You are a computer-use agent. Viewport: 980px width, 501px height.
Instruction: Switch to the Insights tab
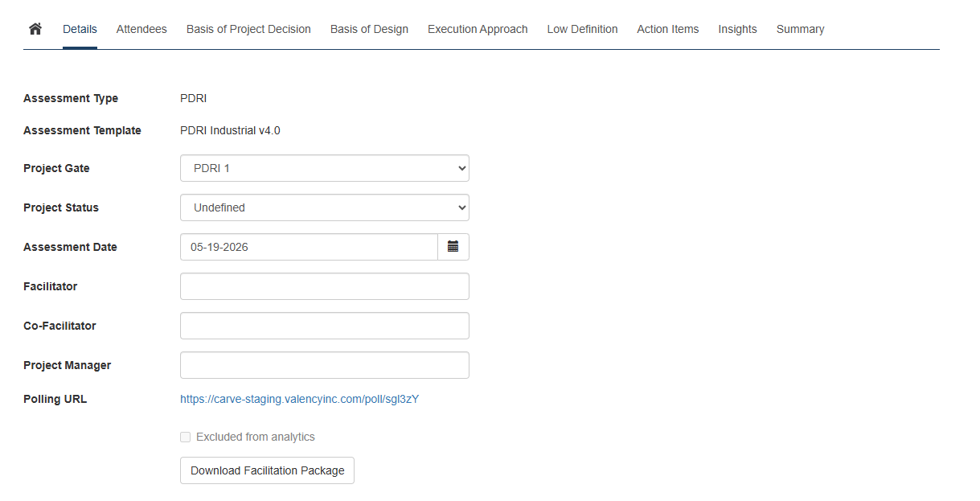pos(737,29)
